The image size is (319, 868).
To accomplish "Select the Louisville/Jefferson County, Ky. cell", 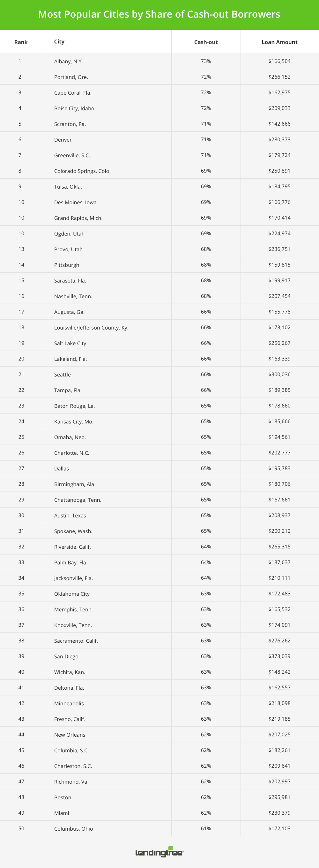I will click(91, 328).
